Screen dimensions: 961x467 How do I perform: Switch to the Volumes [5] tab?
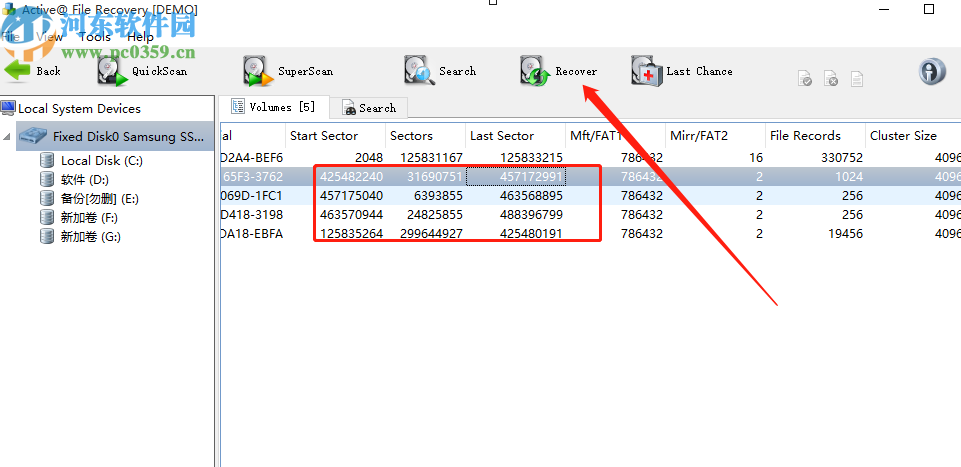[x=274, y=107]
